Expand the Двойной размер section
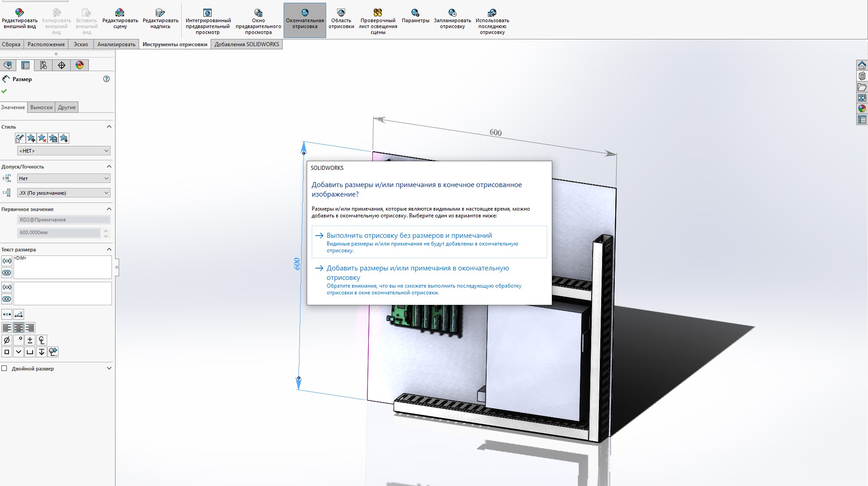 click(x=109, y=368)
